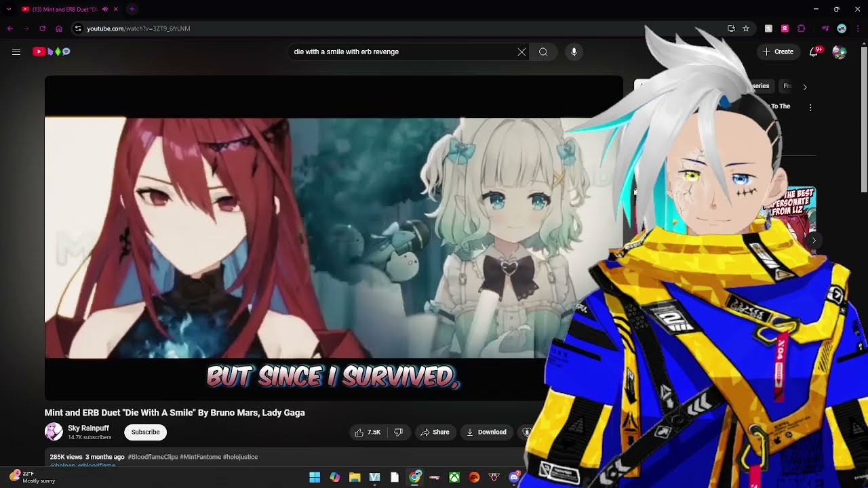Click the "285K views 3 months ago" text

87,457
